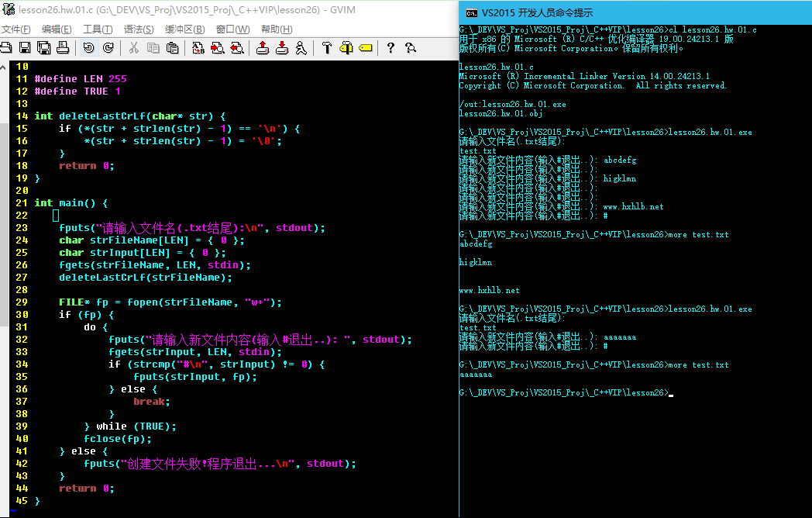Click the Save Session toolbar icon
812x518 pixels.
pos(282,48)
